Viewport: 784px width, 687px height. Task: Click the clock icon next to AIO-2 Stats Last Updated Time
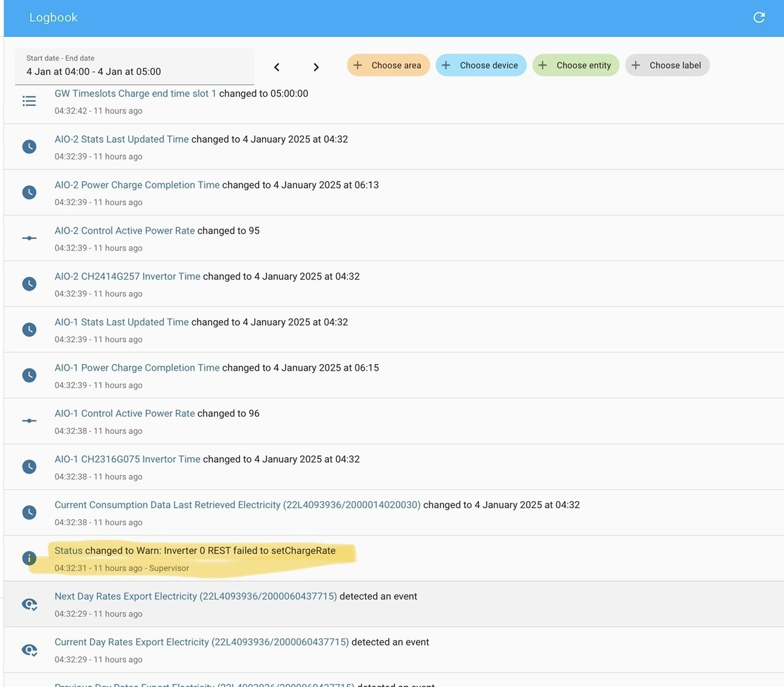click(x=29, y=147)
